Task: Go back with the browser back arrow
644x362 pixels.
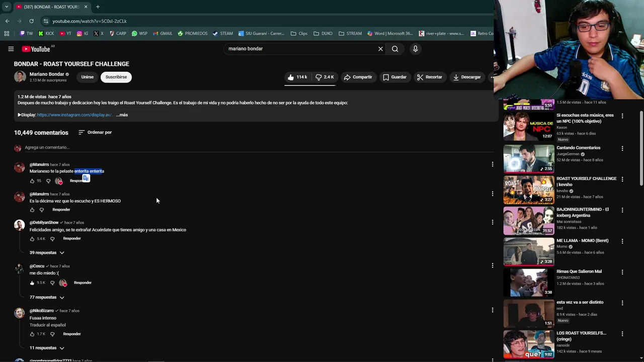Action: (x=7, y=21)
